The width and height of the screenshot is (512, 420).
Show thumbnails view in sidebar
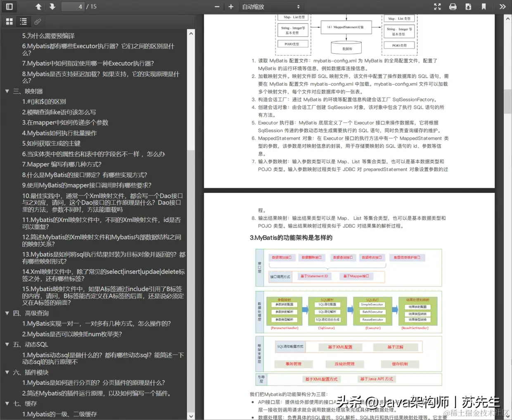(9, 21)
